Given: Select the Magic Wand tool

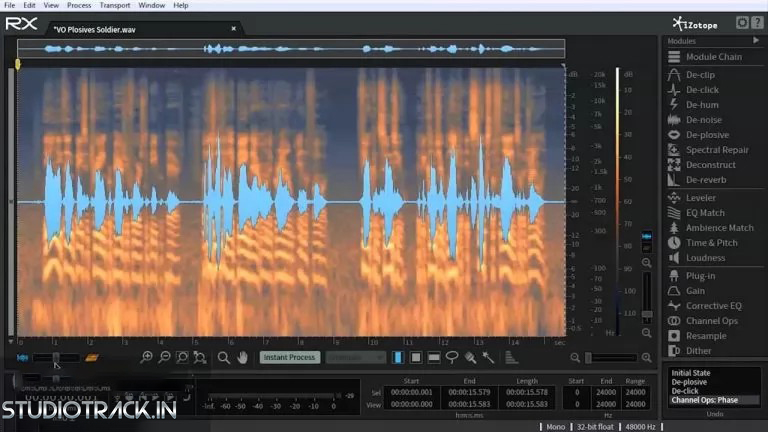Looking at the screenshot, I should [488, 358].
